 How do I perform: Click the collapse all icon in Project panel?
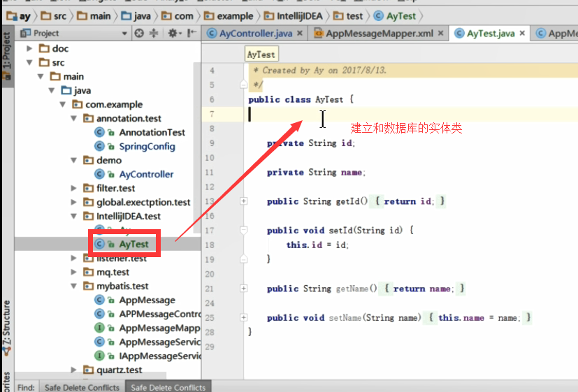154,33
